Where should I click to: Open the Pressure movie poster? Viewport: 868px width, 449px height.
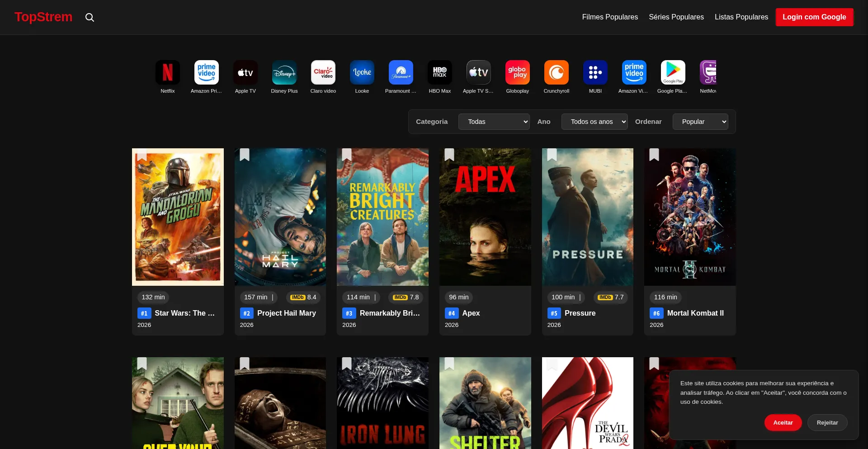point(588,217)
